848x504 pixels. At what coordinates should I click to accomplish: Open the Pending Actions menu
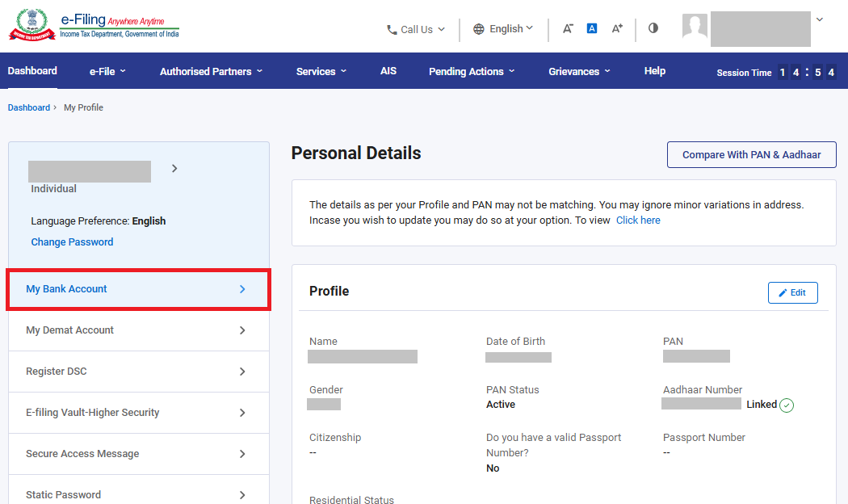(471, 71)
